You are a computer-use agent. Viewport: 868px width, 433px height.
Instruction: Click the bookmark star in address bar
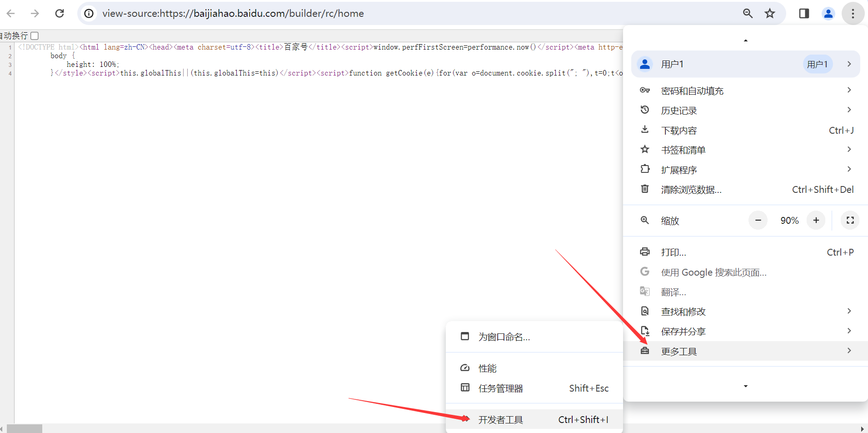point(769,14)
